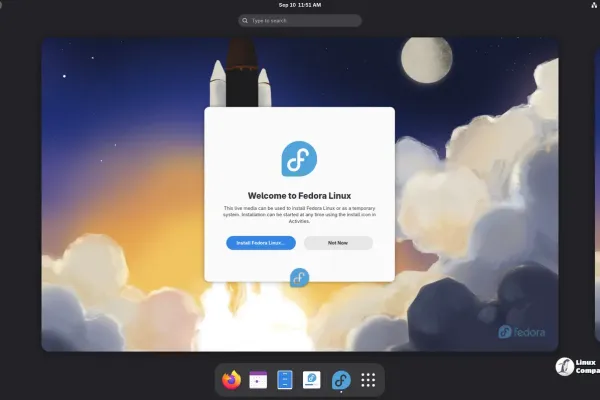Open the Files manager dock icon
600x400 pixels.
(x=285, y=380)
